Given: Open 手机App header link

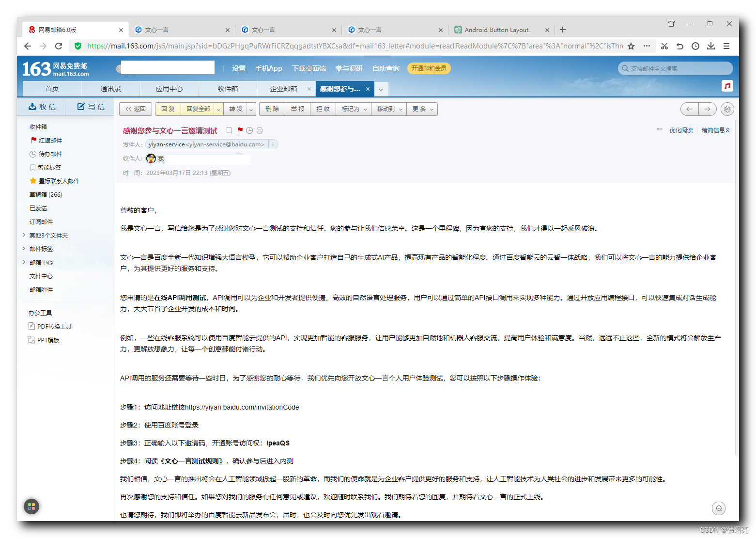Looking at the screenshot, I should [269, 68].
